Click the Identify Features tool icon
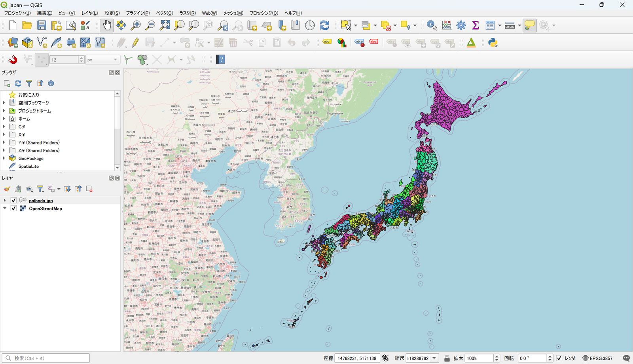 pyautogui.click(x=432, y=25)
